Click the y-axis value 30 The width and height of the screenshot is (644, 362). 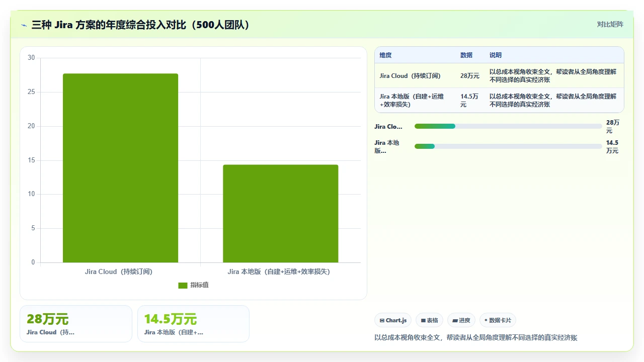31,58
